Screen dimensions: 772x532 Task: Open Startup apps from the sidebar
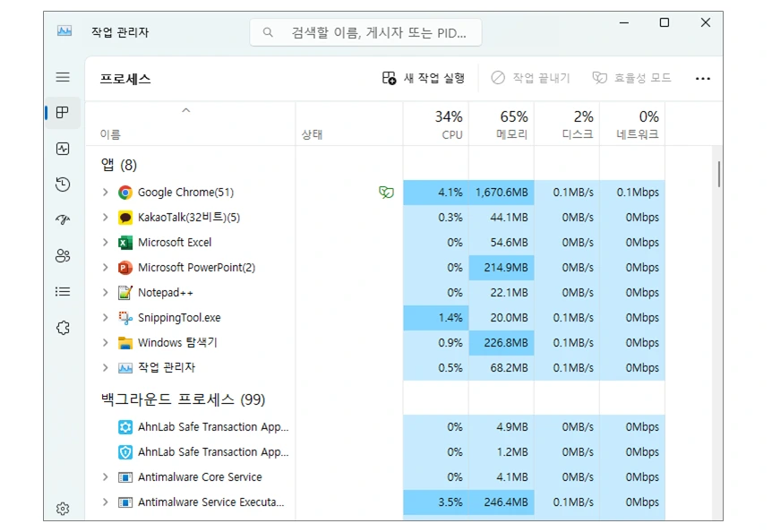coord(63,220)
